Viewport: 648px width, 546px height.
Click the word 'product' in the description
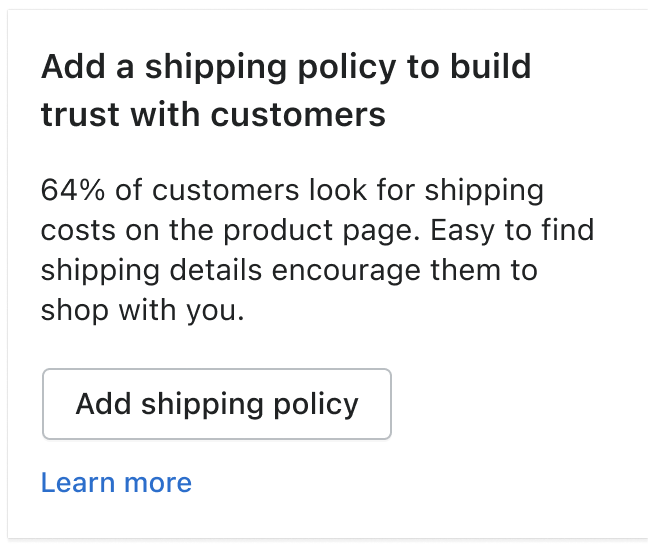click(x=278, y=231)
